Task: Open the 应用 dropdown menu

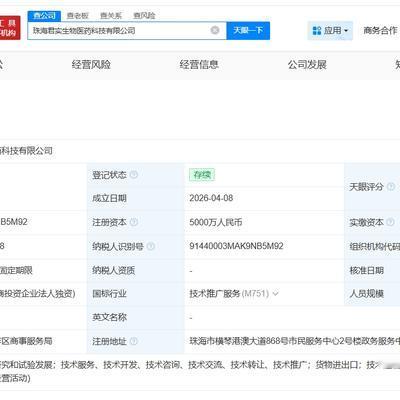Action: tap(330, 31)
